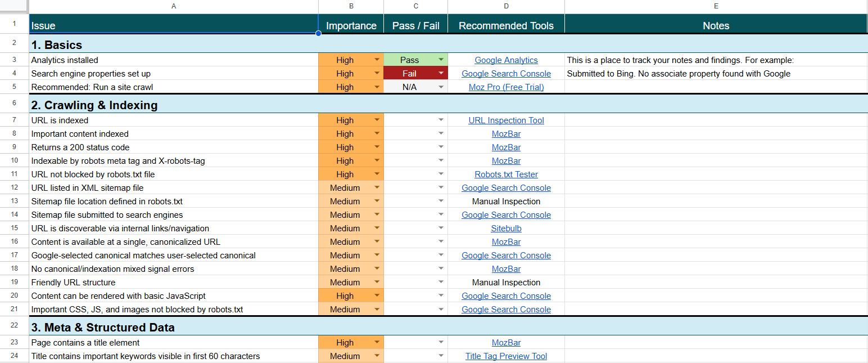Select row 22 header number
868x363 pixels.
pyautogui.click(x=14, y=326)
